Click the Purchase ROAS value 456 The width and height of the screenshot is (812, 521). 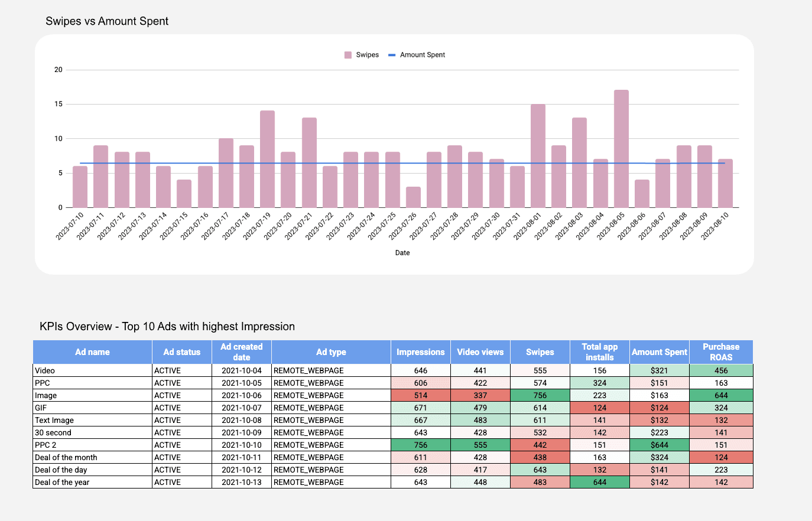tap(721, 371)
